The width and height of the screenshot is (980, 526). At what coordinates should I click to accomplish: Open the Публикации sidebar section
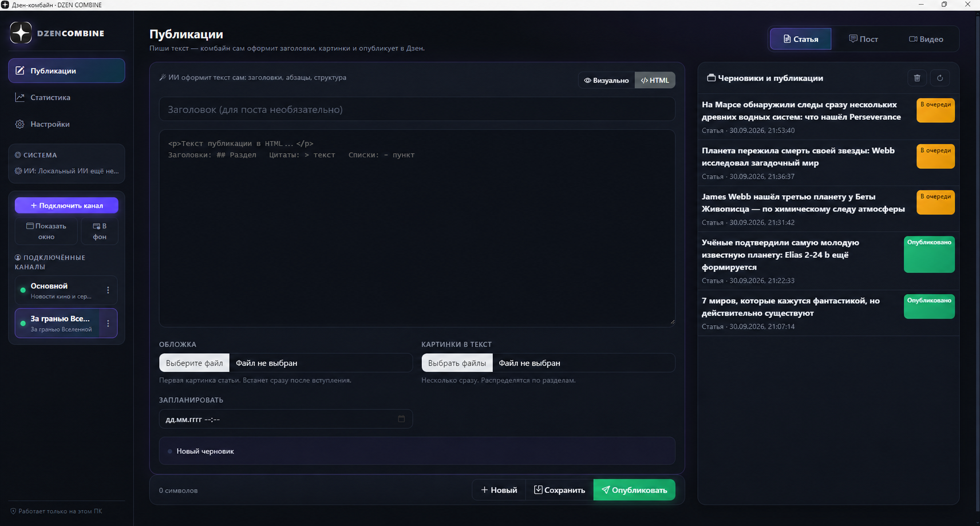[66, 70]
